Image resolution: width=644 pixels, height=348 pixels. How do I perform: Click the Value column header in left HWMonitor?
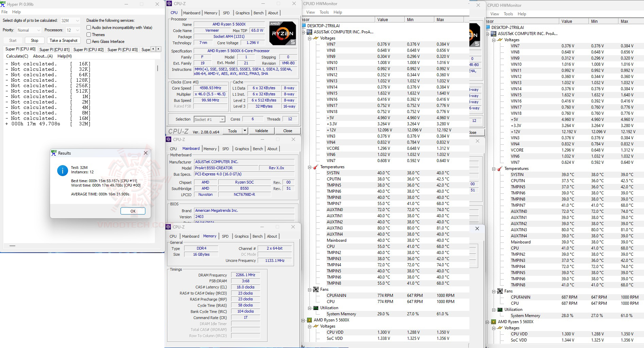[389, 20]
